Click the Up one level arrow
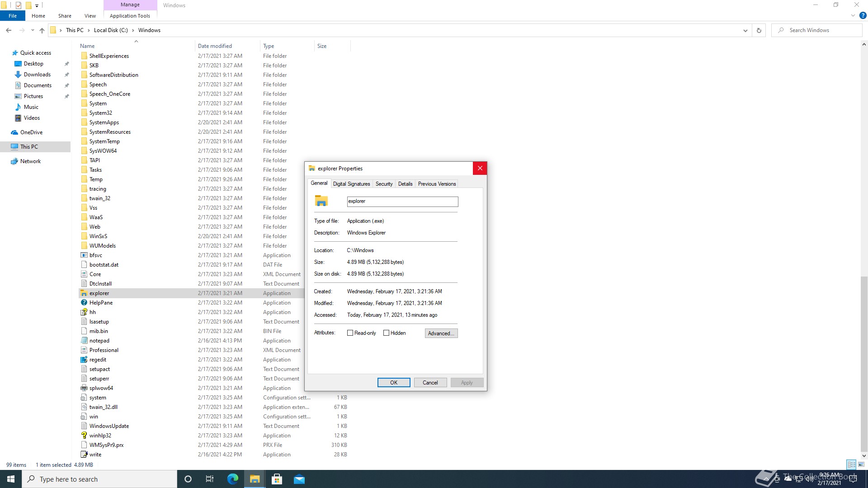The image size is (868, 488). (x=42, y=30)
